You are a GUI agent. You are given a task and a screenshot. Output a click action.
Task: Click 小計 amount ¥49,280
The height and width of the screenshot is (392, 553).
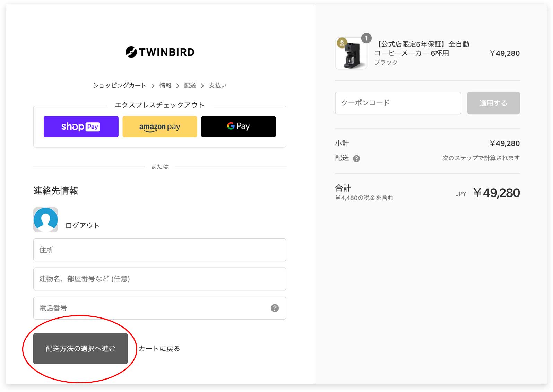tap(504, 143)
